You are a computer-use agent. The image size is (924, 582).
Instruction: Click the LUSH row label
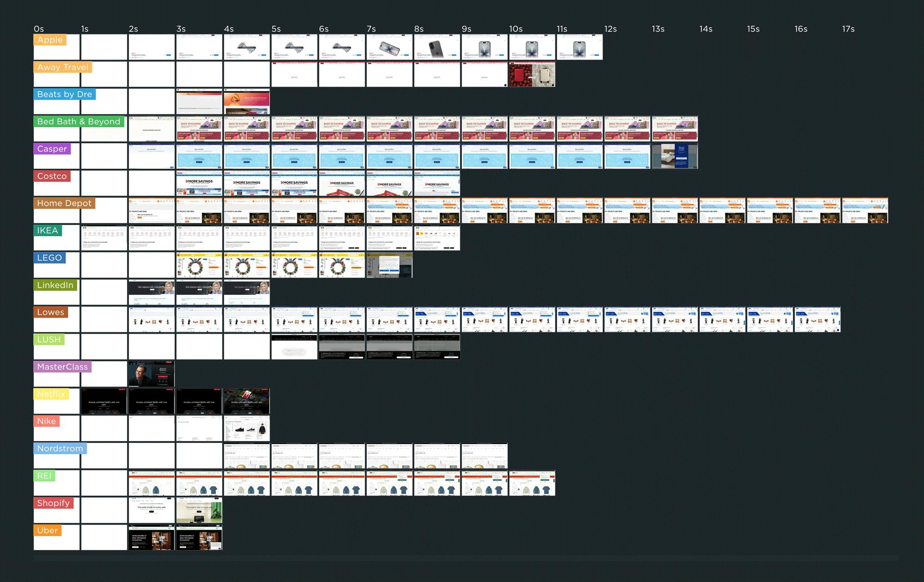click(x=49, y=340)
